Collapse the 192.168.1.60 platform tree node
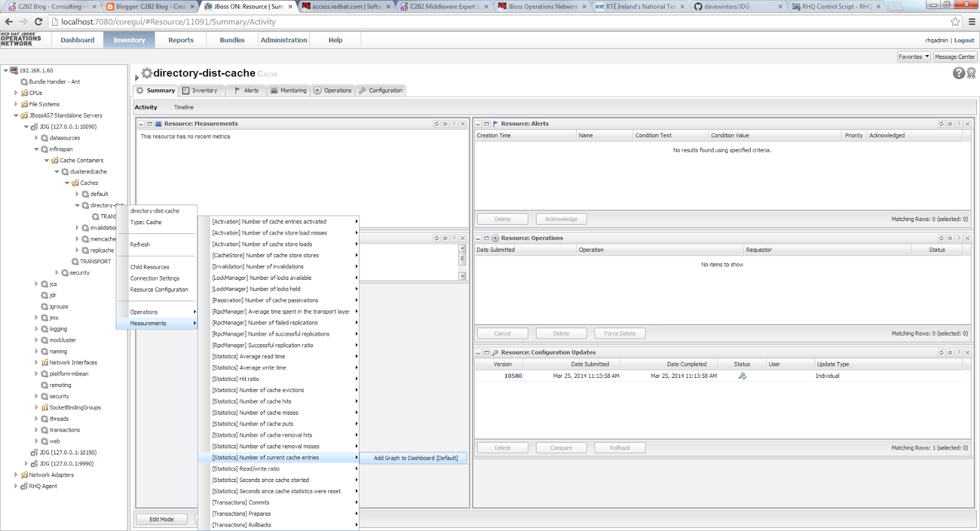 point(6,70)
